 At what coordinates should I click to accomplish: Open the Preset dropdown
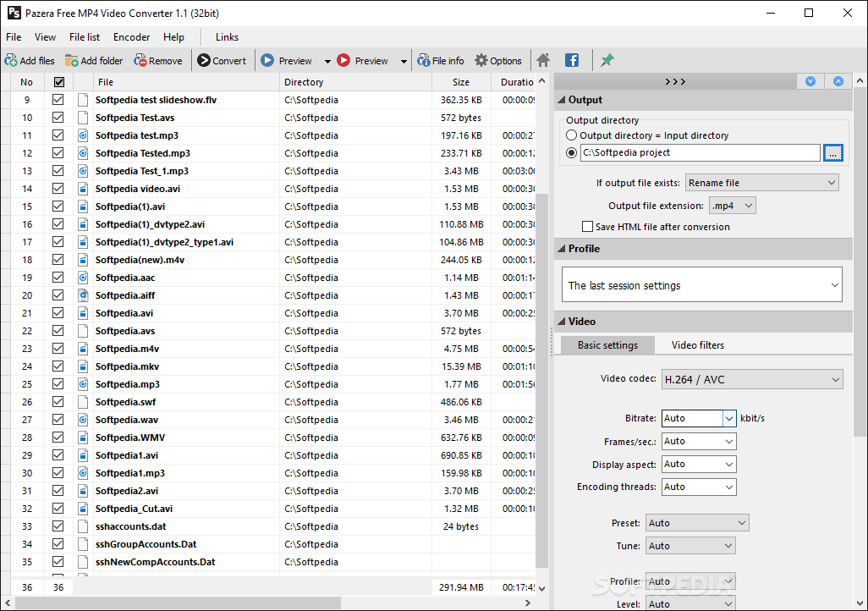(697, 523)
